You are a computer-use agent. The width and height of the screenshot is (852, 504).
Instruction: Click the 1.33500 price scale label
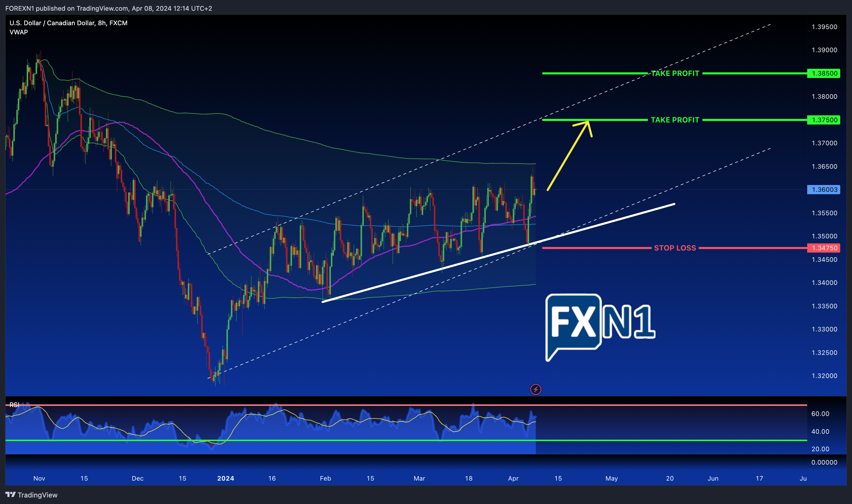(824, 306)
